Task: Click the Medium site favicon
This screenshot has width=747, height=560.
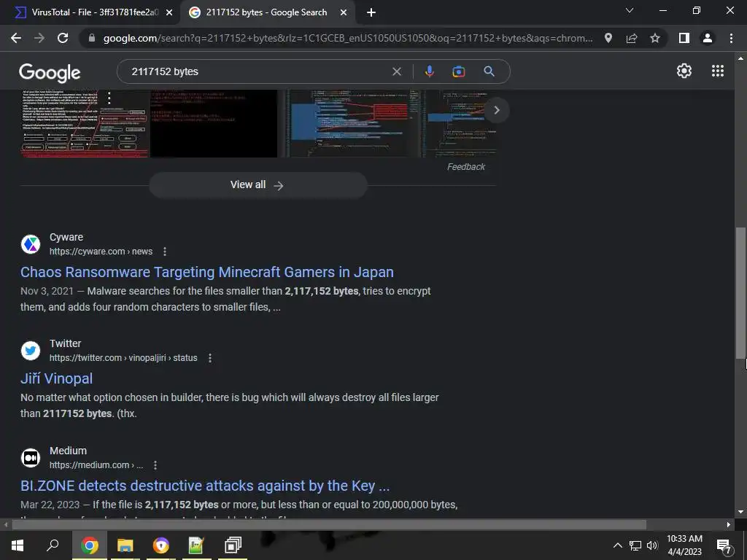Action: tap(31, 458)
